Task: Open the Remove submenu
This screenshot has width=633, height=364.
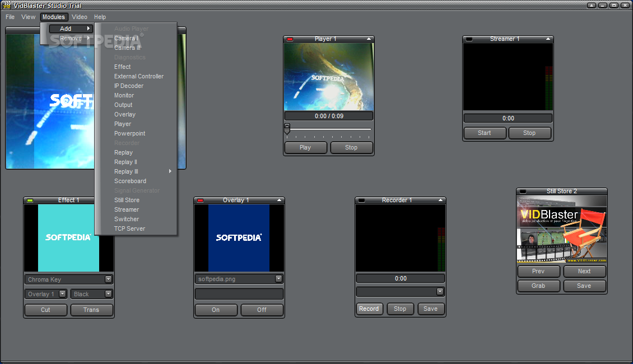Action: coord(71,38)
